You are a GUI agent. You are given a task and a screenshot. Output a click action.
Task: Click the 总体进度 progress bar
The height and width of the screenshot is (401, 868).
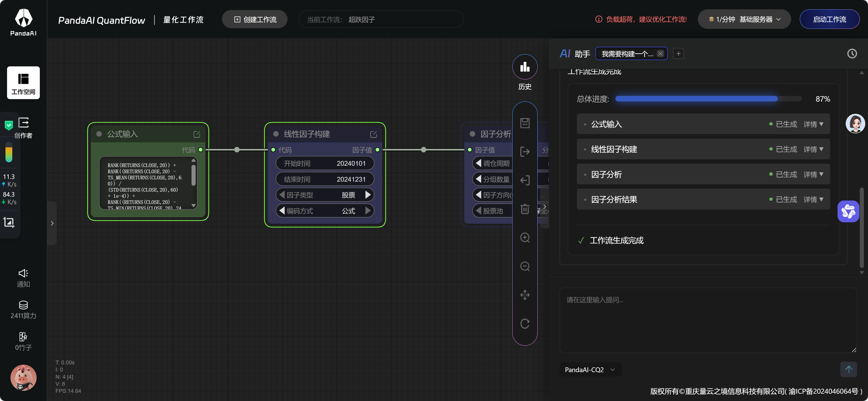[708, 99]
